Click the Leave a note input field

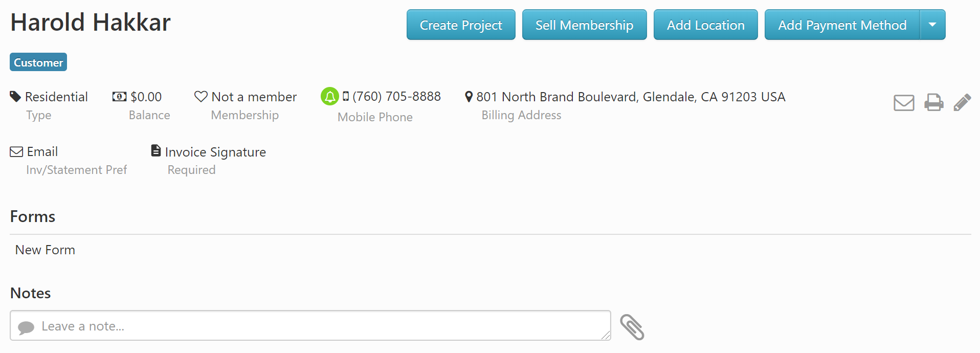point(309,325)
